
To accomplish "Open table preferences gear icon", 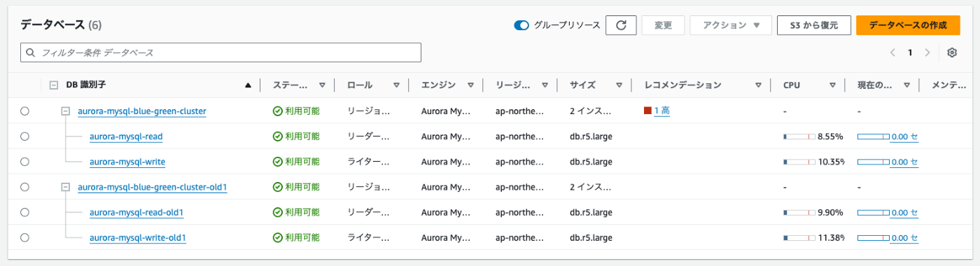I will (952, 52).
